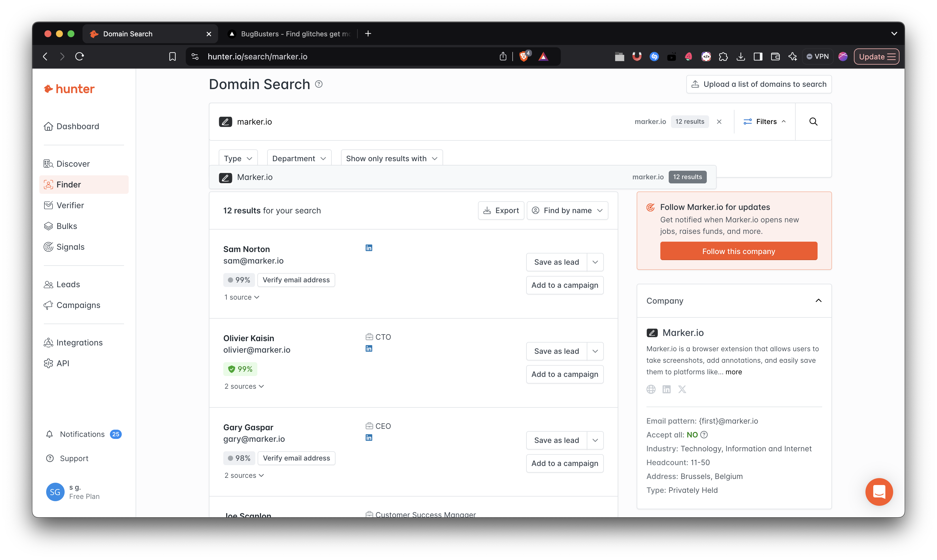
Task: Open Sam Norton's LinkedIn profile icon
Action: click(x=369, y=248)
